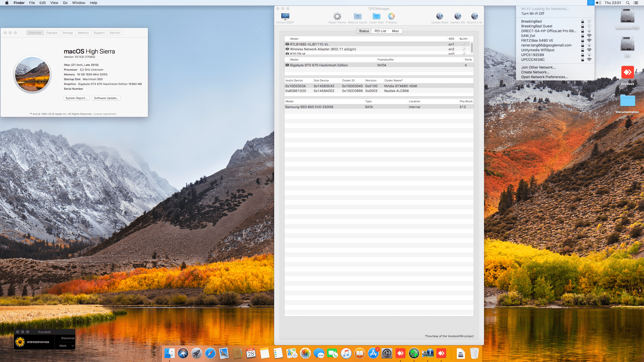
Task: Toggle Builtin checkbox for en1 row
Action: tap(464, 44)
